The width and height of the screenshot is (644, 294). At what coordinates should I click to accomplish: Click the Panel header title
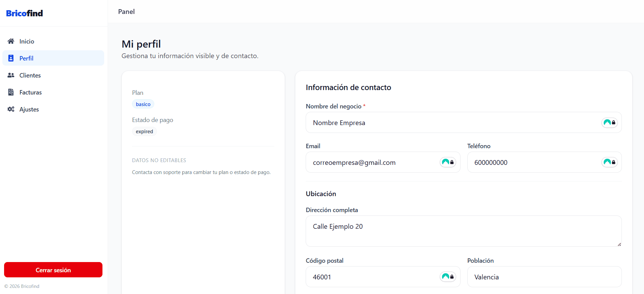point(126,12)
